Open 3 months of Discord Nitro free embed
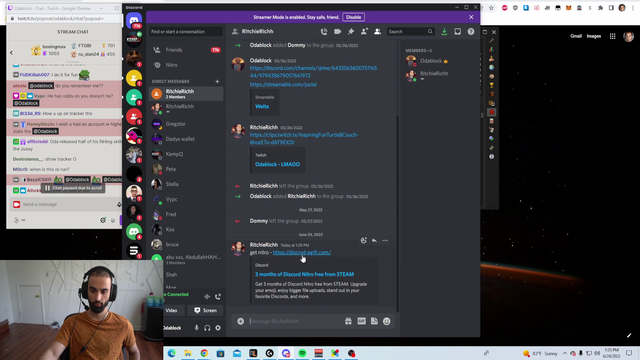The width and height of the screenshot is (640, 360). (x=304, y=274)
